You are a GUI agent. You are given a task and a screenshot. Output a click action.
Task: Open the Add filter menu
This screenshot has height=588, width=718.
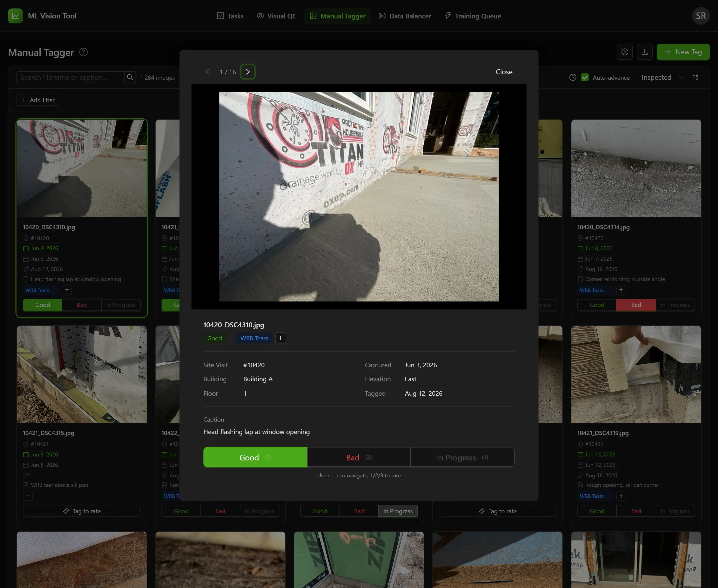tap(38, 100)
